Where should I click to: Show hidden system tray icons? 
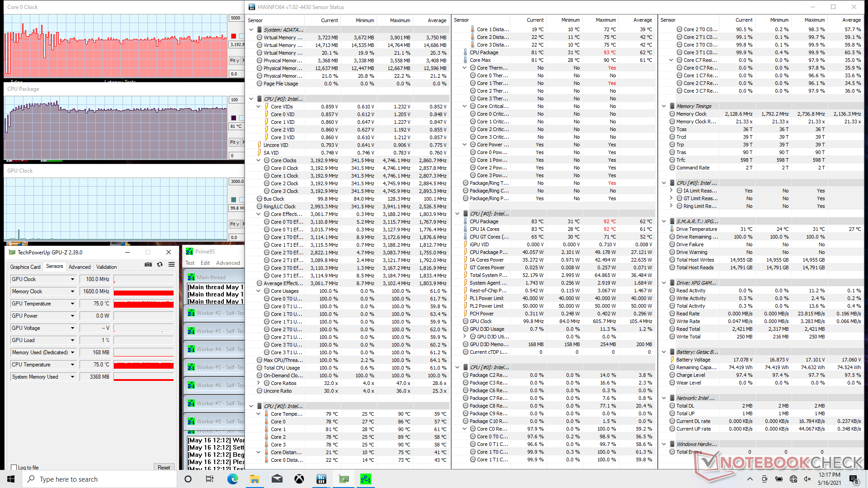pos(750,479)
